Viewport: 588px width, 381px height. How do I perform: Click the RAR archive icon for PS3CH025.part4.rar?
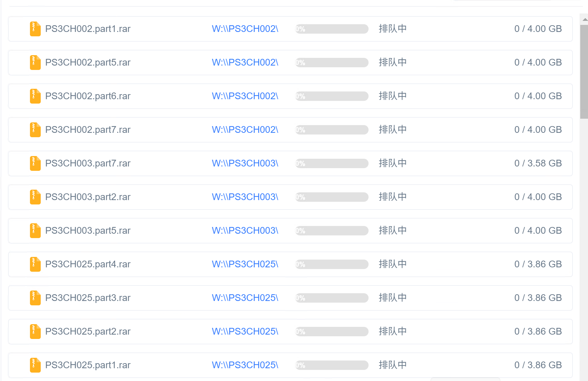pos(35,264)
